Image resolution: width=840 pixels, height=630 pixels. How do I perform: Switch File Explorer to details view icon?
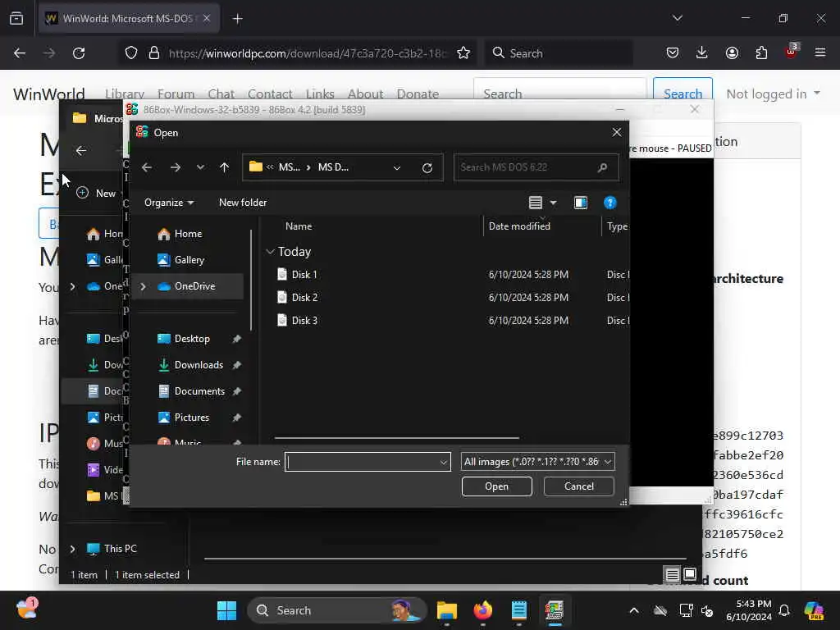pos(672,575)
